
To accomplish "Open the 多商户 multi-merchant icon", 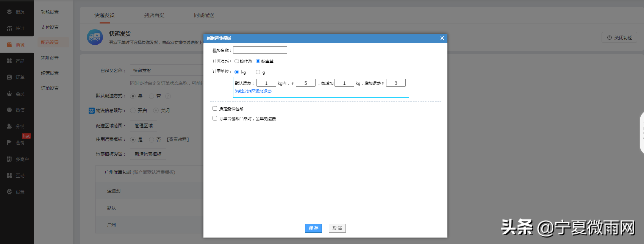I will (9, 159).
